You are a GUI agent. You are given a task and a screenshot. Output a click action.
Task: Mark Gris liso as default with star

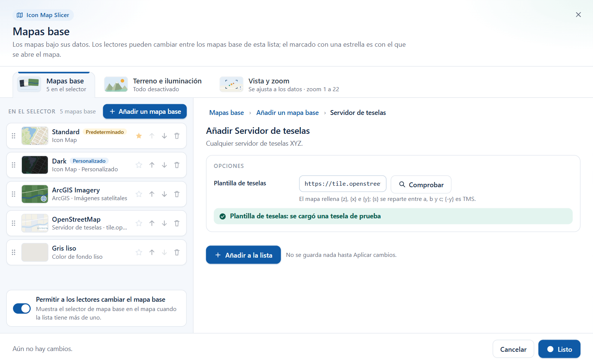coord(139,252)
